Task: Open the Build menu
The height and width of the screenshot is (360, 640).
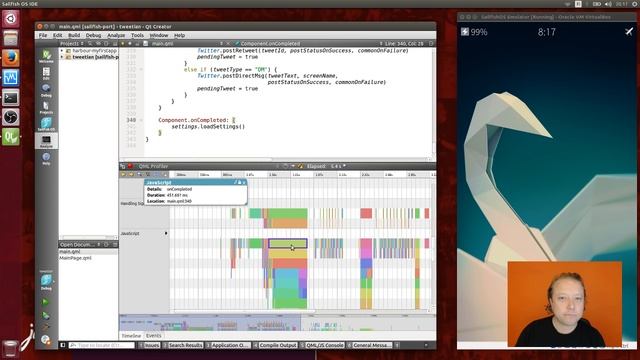Action: pyautogui.click(x=74, y=36)
